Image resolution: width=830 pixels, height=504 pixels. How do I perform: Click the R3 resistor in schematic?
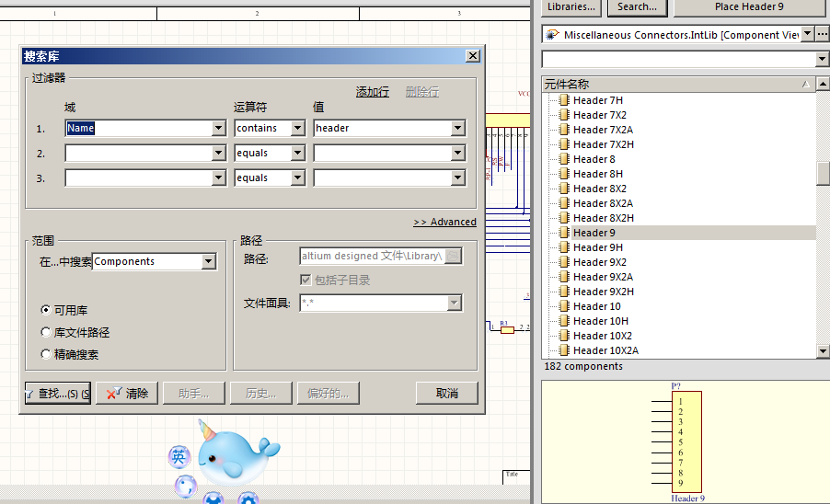[507, 328]
